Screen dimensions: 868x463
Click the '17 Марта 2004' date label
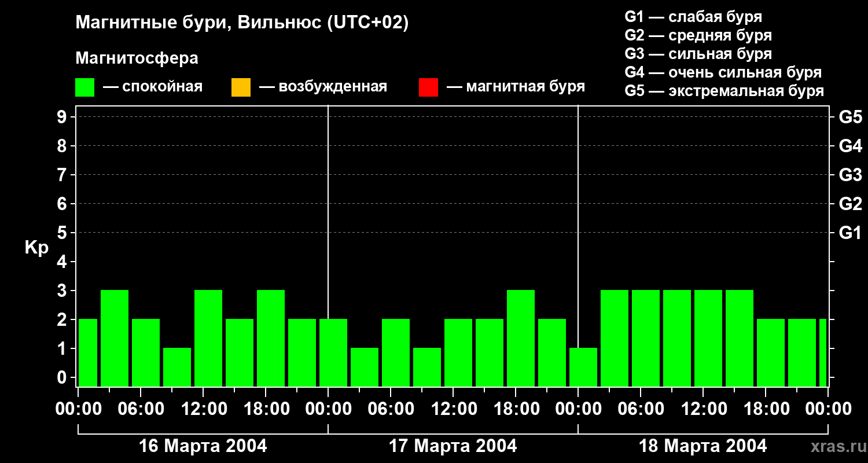[453, 446]
